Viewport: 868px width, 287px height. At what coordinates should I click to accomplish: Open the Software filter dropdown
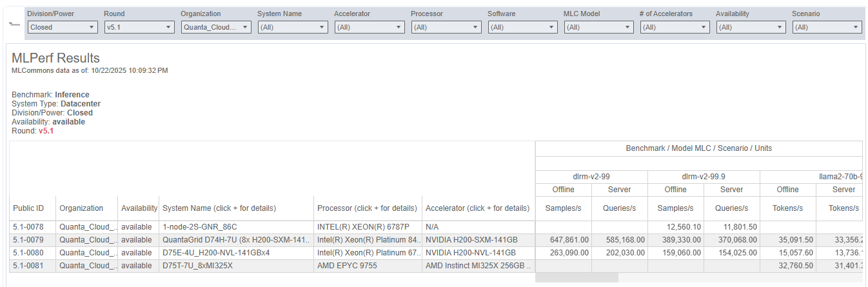pos(523,27)
